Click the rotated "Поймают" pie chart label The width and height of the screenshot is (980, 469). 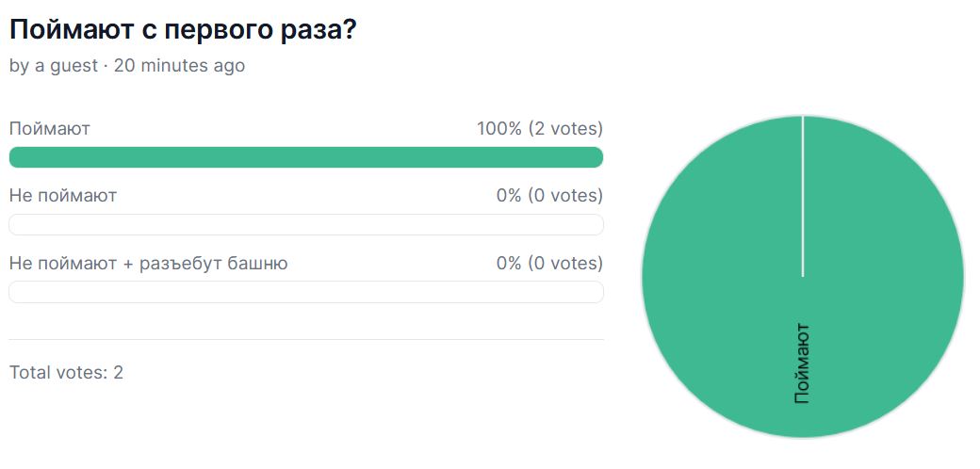(x=803, y=364)
